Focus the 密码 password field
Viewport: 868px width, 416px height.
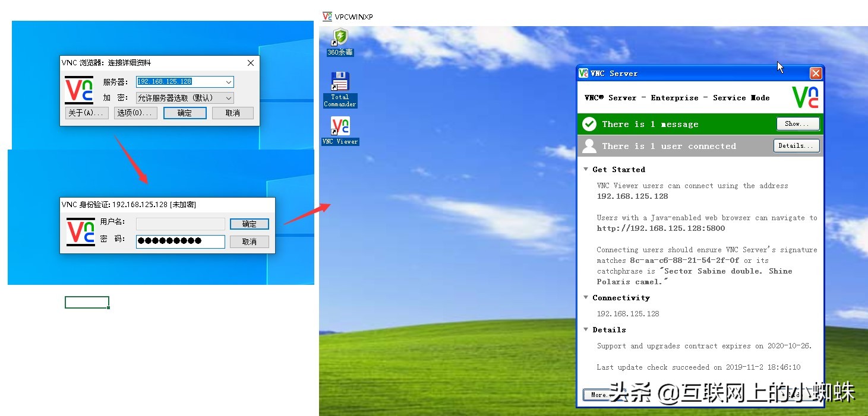coord(181,241)
